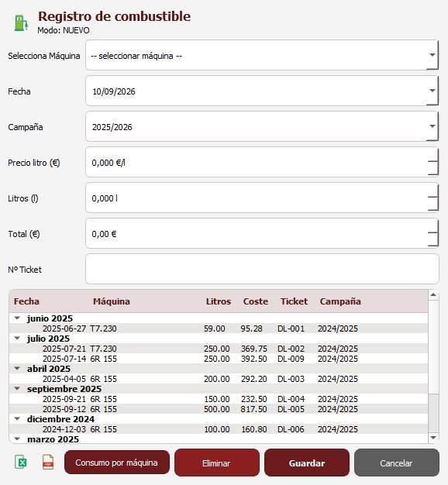Viewport: 448px width, 485px height.
Task: Collapse the junio 2025 group
Action: click(x=17, y=318)
